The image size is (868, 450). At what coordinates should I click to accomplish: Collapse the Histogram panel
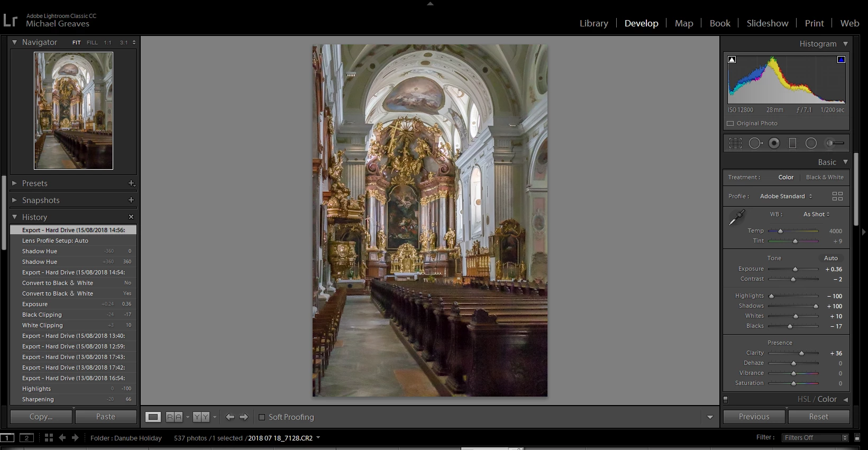click(845, 44)
